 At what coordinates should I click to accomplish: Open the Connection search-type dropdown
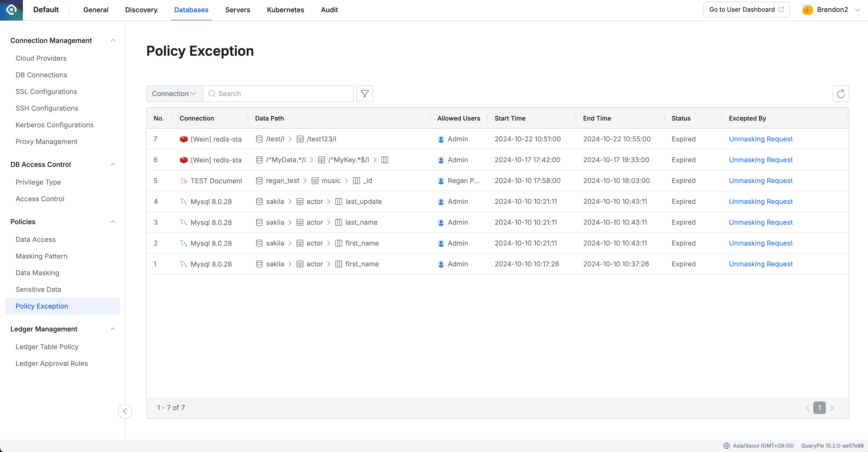coord(174,94)
